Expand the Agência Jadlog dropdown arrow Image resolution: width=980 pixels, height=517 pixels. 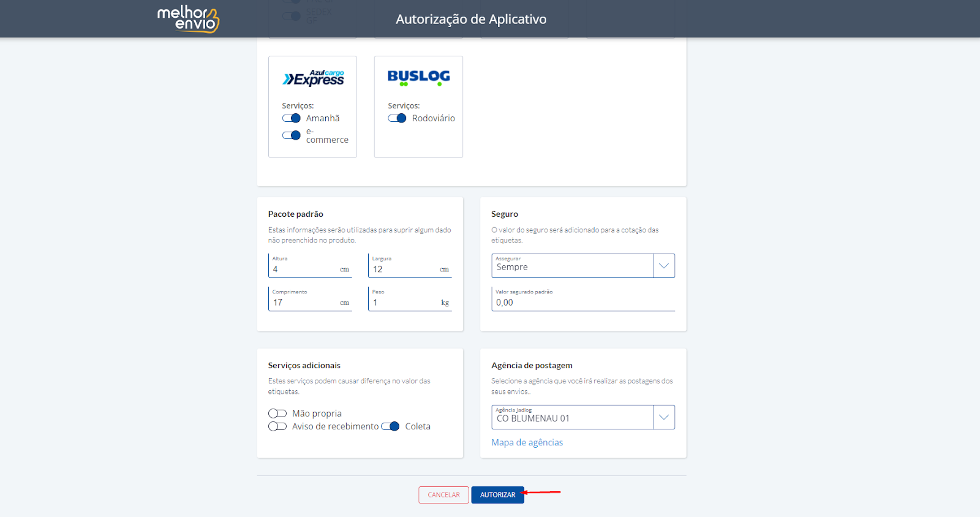pos(664,417)
